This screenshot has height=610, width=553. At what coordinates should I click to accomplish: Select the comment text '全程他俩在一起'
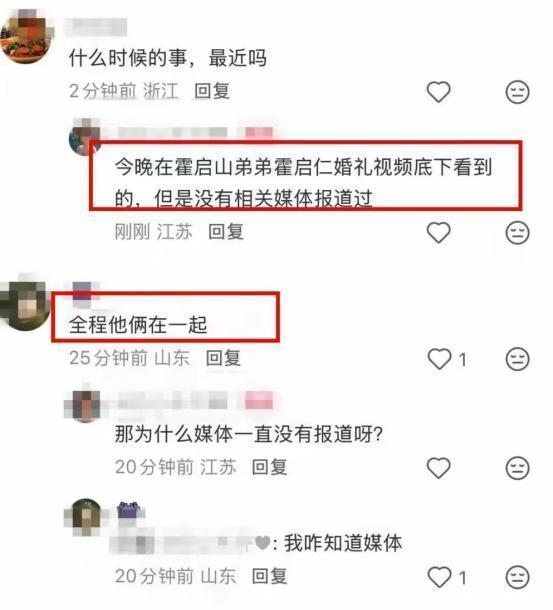[x=138, y=325]
